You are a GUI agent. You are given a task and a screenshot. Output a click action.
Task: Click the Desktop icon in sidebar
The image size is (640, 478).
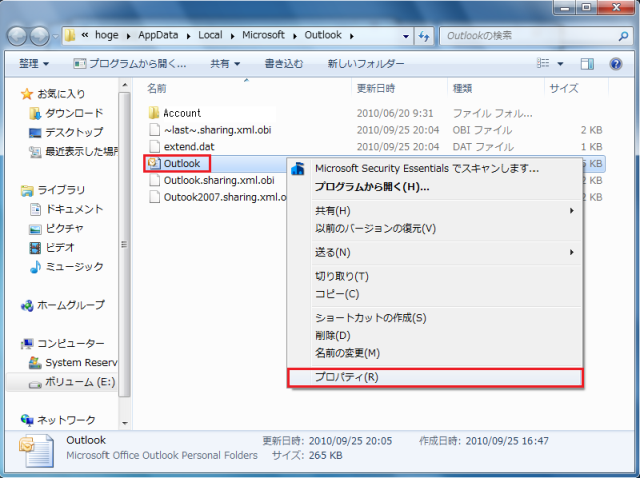35,133
